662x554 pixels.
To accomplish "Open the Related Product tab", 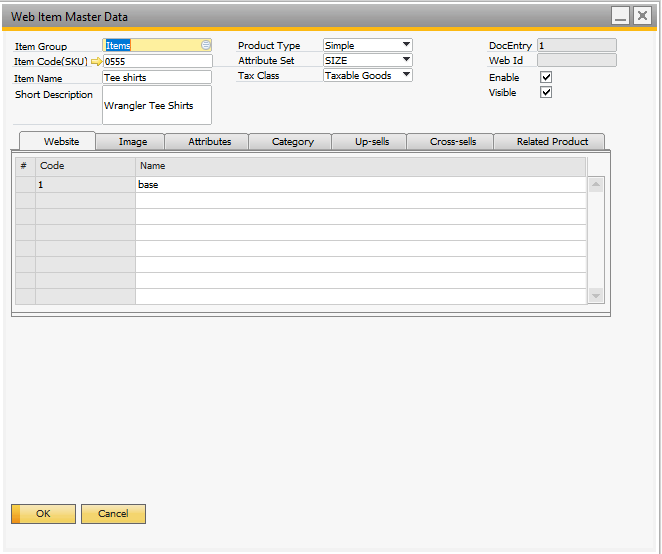I will click(x=552, y=142).
